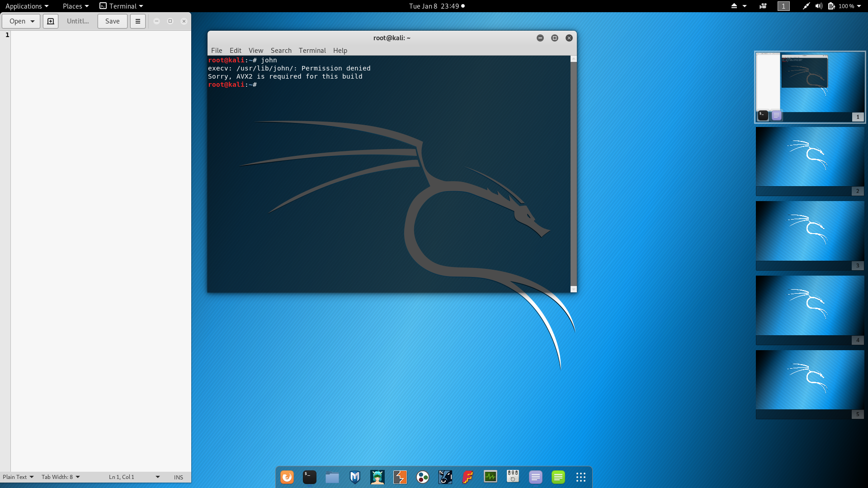Click the network connection icon
Image resolution: width=868 pixels, height=488 pixels.
pyautogui.click(x=806, y=6)
